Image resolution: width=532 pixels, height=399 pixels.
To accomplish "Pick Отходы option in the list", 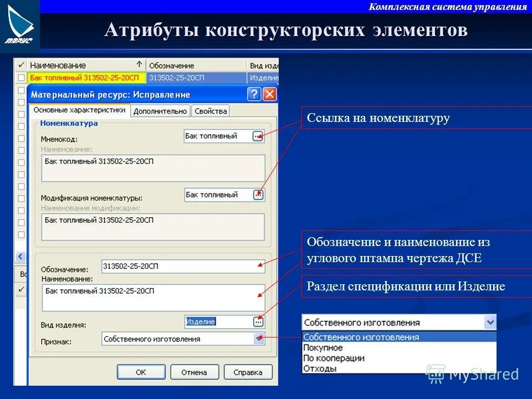I will 399,369.
